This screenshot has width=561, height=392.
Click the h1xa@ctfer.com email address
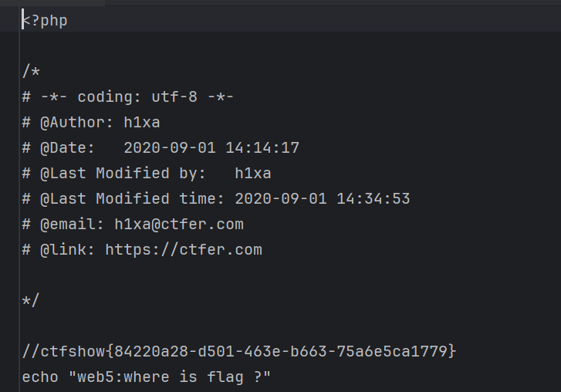point(179,225)
